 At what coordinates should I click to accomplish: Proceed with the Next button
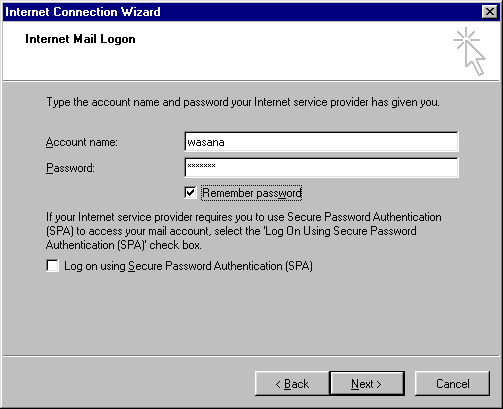[x=367, y=384]
